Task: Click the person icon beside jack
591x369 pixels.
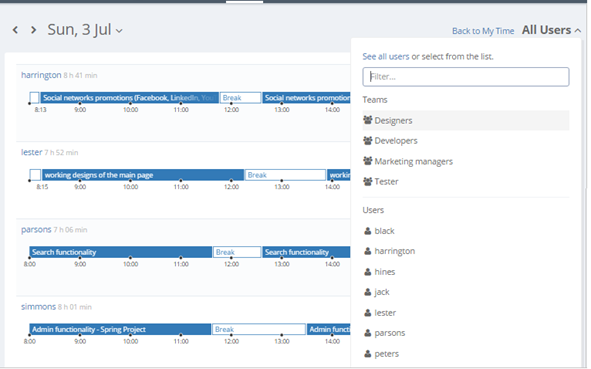Action: pyautogui.click(x=367, y=292)
